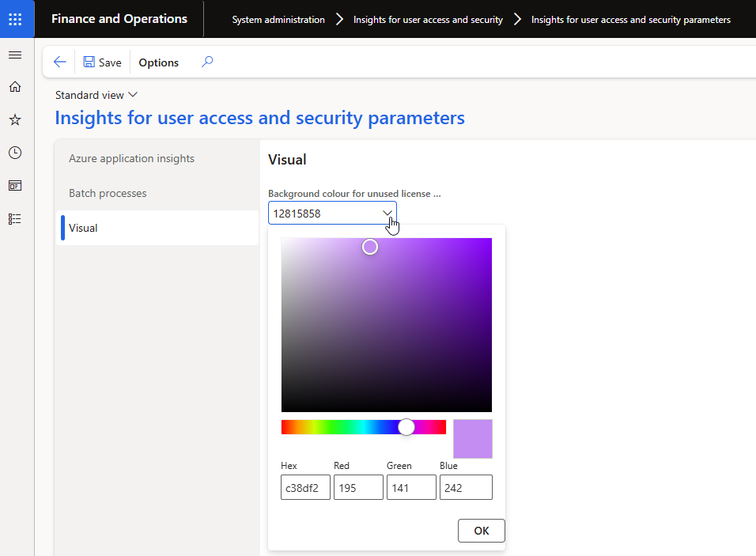Click the search magnifier icon in toolbar

[207, 62]
